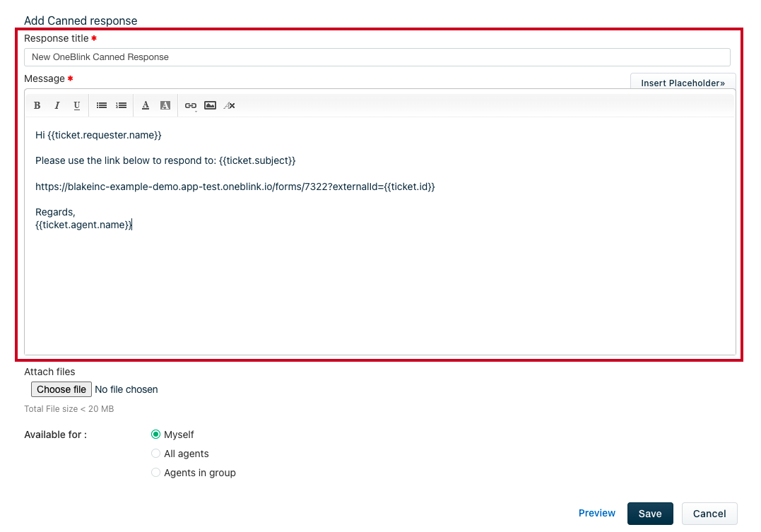
Task: Click the {{ticket.requester.name}} placeholder text
Action: [x=105, y=135]
